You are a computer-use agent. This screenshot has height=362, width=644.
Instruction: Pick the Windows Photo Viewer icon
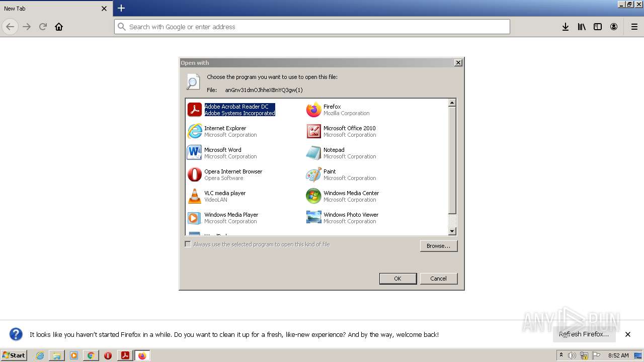313,218
